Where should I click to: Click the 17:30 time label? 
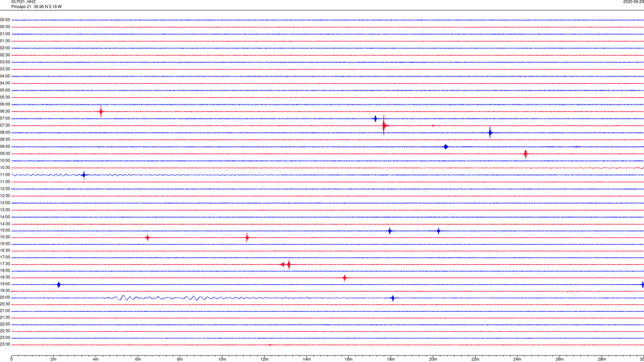[x=5, y=264]
